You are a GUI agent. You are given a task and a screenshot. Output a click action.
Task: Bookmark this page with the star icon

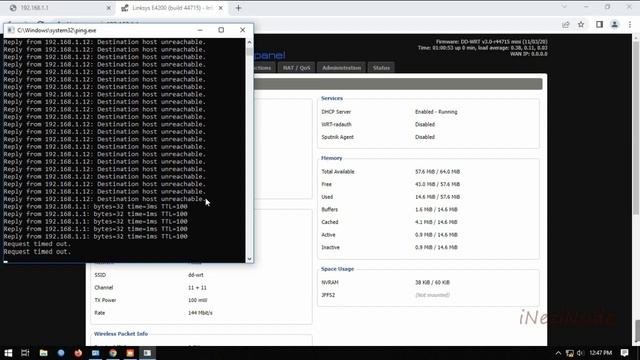[581, 24]
